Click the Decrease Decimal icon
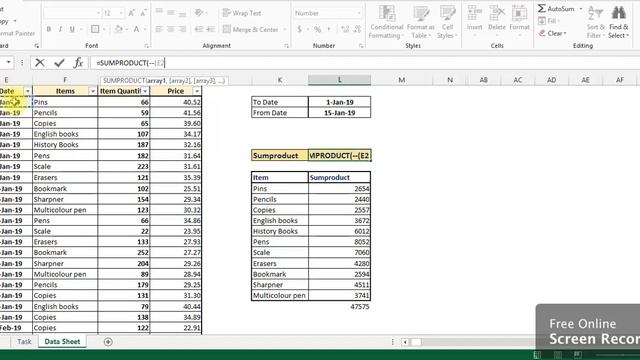This screenshot has width=640, height=360. (357, 29)
